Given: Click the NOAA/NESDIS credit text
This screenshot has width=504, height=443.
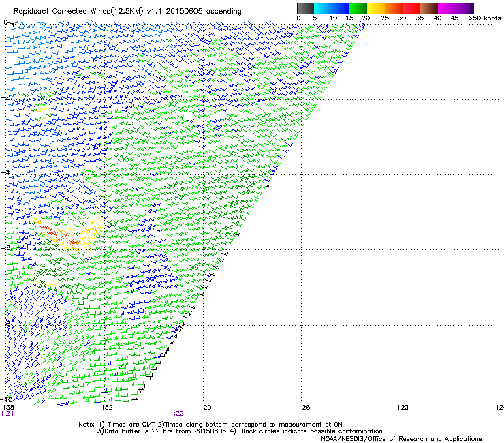Looking at the screenshot, I should tap(401, 439).
